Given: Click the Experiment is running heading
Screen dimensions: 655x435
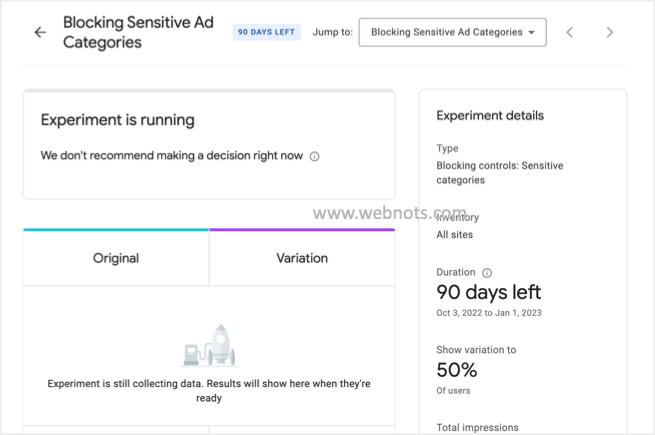Looking at the screenshot, I should [x=118, y=120].
